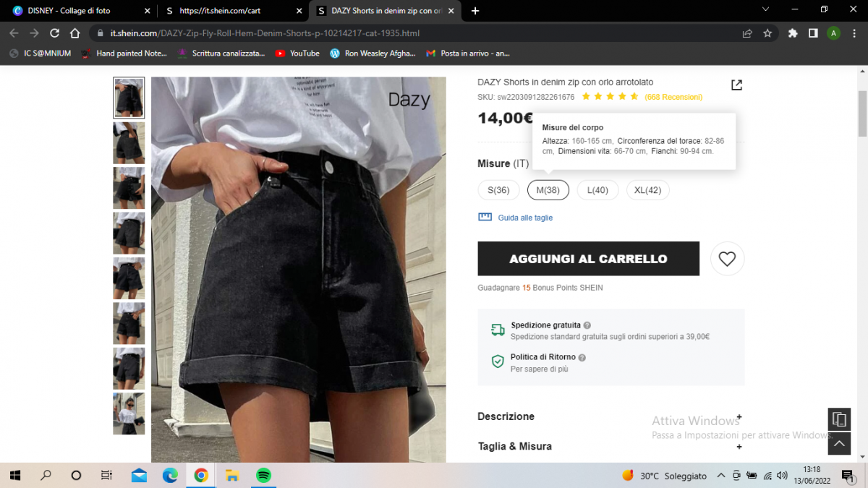Click the ruler icon for size guide
This screenshot has width=868, height=488.
click(x=485, y=217)
